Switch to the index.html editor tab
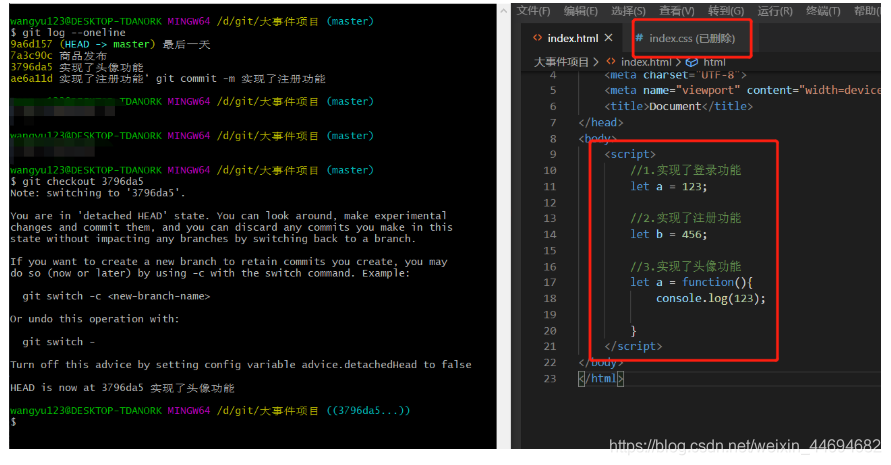This screenshot has width=891, height=465. coord(573,38)
